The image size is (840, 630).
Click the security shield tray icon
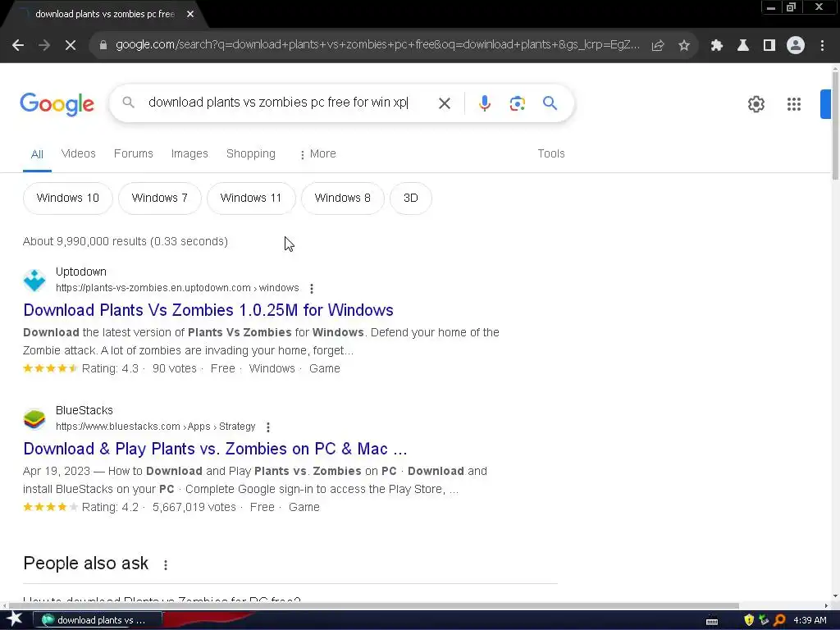749,620
